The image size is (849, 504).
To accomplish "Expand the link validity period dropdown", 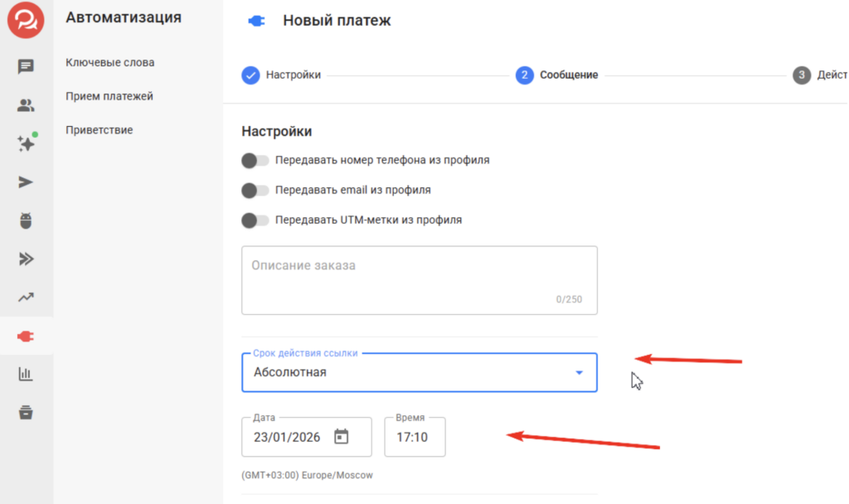I will [x=419, y=372].
